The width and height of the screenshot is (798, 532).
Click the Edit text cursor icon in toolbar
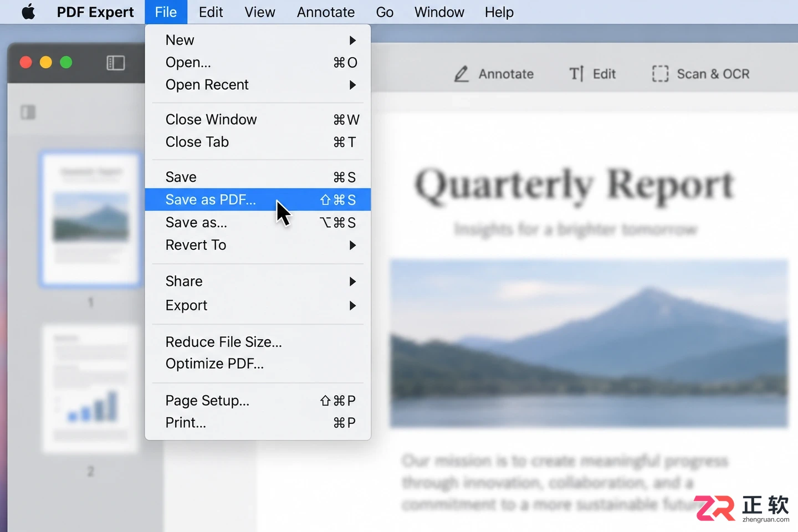(576, 74)
